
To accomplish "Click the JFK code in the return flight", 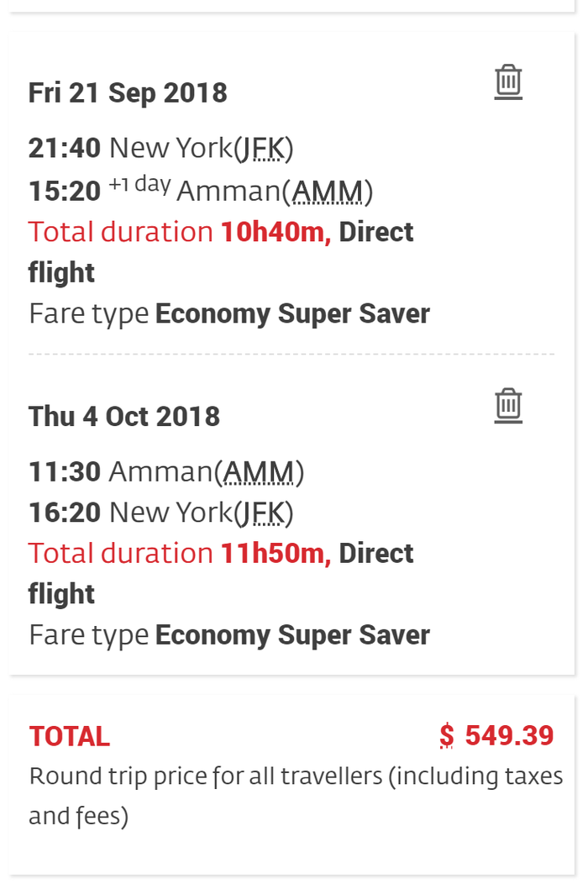I will [x=264, y=512].
